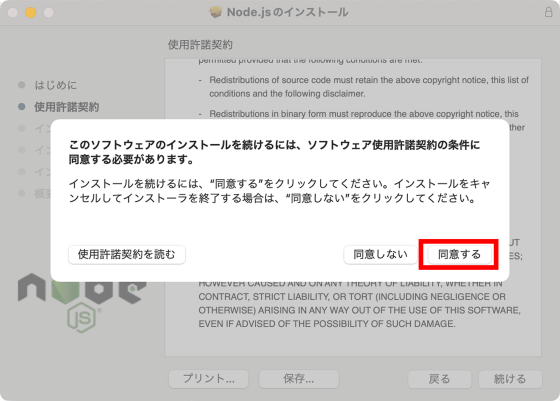560x401 pixels.
Task: Click the package icon beside the Node.js title
Action: [215, 12]
